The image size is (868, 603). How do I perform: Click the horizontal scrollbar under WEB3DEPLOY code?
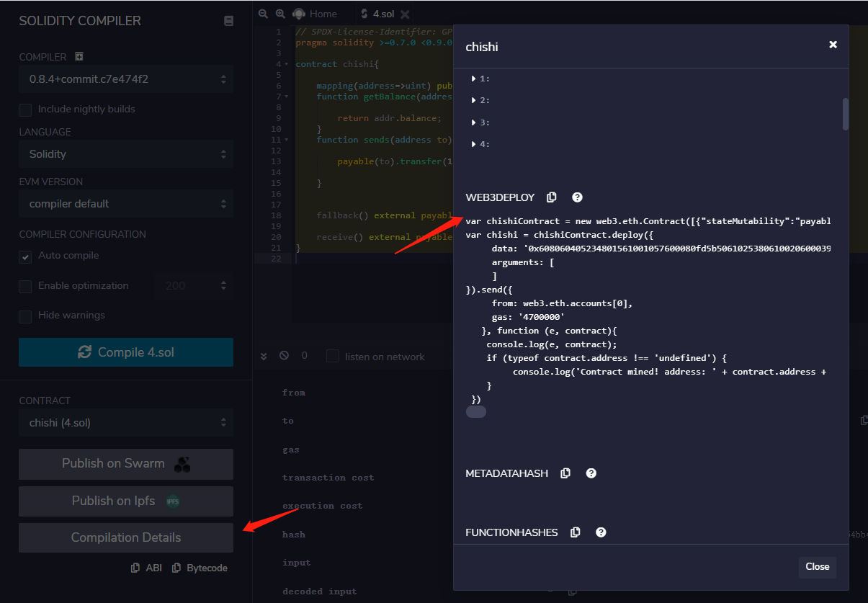click(476, 412)
